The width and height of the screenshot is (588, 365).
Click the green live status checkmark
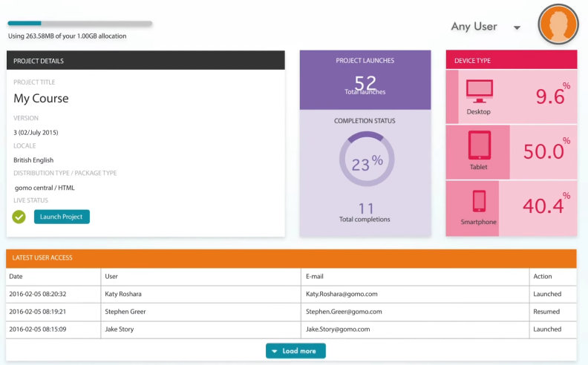(x=19, y=217)
